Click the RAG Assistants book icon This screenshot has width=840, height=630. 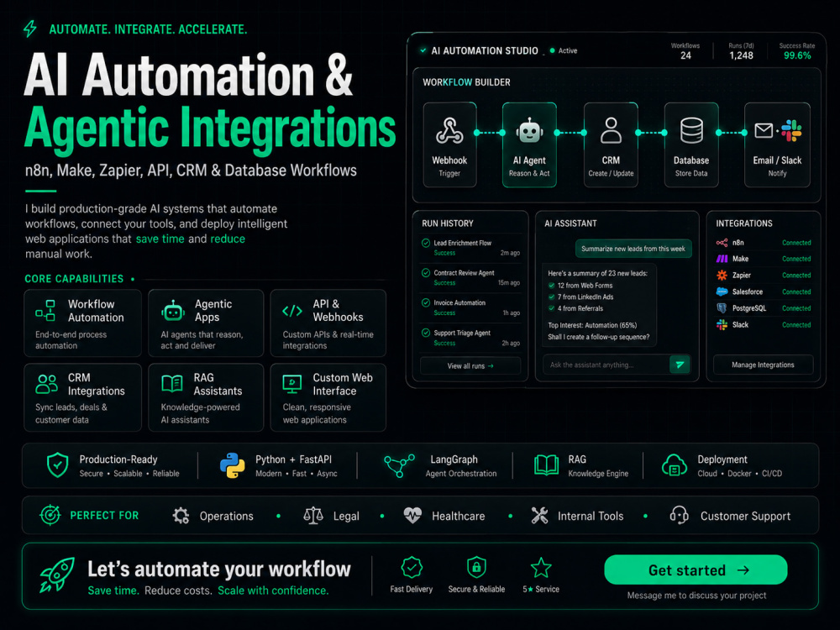click(x=172, y=384)
